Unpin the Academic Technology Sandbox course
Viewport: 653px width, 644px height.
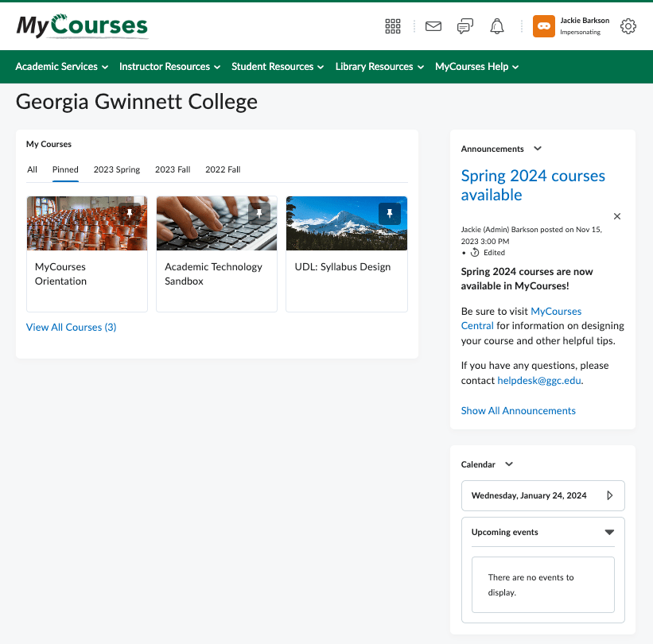pos(259,214)
